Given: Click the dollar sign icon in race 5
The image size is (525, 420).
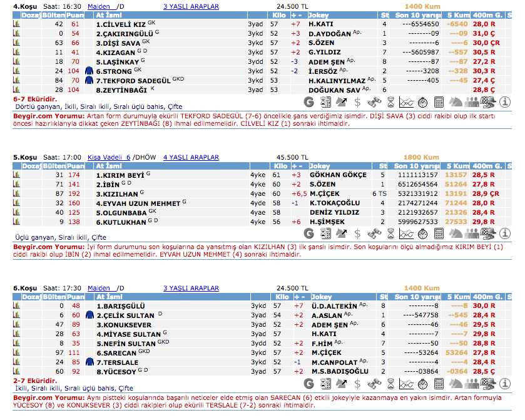Looking at the screenshot, I should [357, 233].
